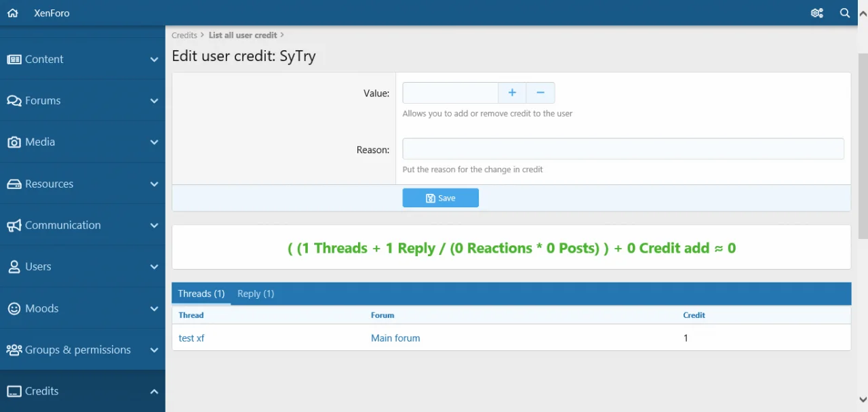Open the 'test xf' thread link
This screenshot has width=868, height=412.
191,338
